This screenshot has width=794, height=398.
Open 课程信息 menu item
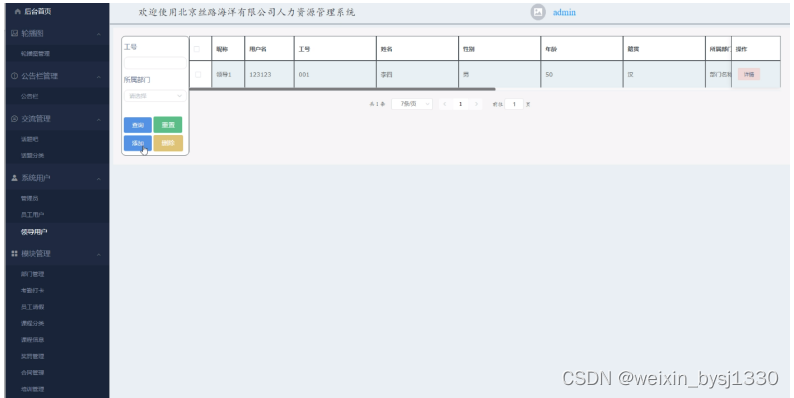tap(32, 340)
